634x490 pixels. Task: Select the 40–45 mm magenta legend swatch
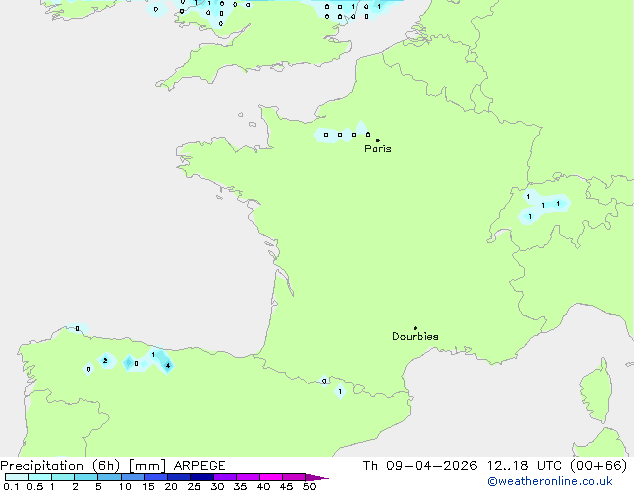pos(271,477)
